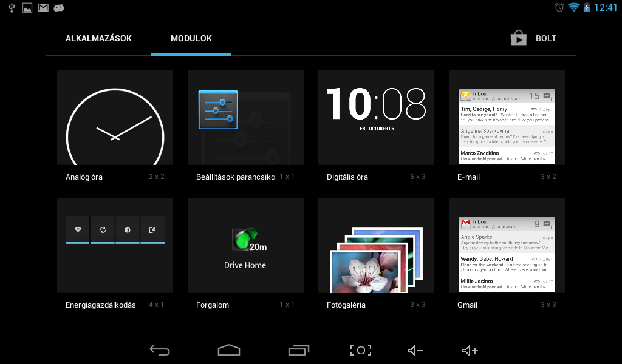Toggle auto-rotate in Energiagazdálkodás widget
Screen dimensions: 622x364
click(x=152, y=229)
